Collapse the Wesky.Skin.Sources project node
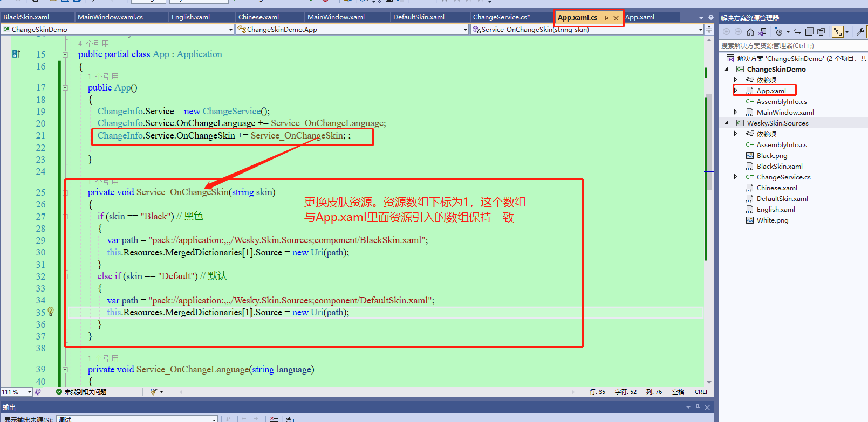868x422 pixels. (x=726, y=123)
